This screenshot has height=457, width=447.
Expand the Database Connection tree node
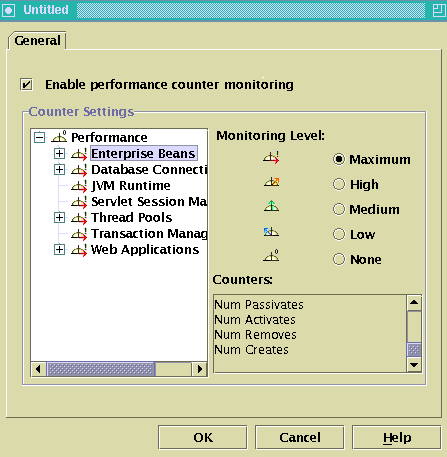pos(59,170)
